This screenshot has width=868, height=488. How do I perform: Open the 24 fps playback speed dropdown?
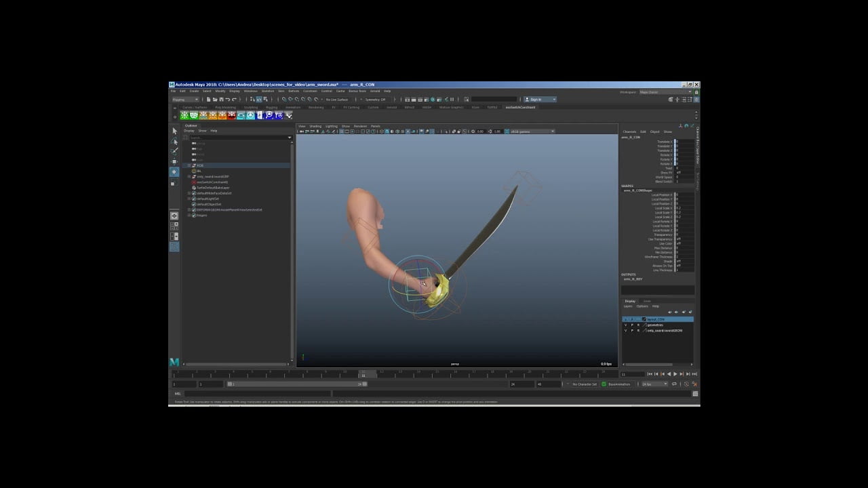coord(655,384)
